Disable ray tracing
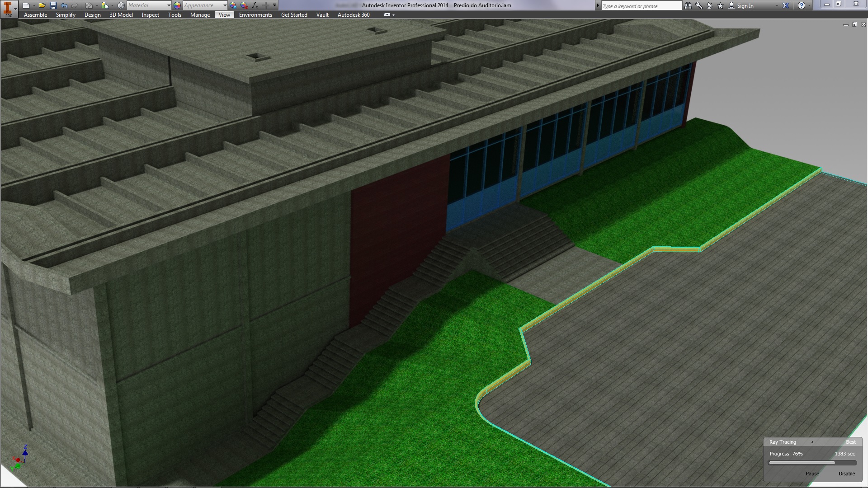The image size is (868, 488). (x=846, y=474)
